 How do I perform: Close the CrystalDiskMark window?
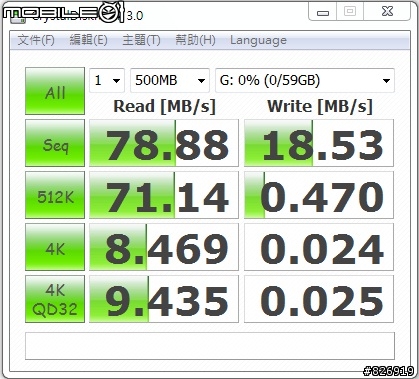click(x=387, y=12)
